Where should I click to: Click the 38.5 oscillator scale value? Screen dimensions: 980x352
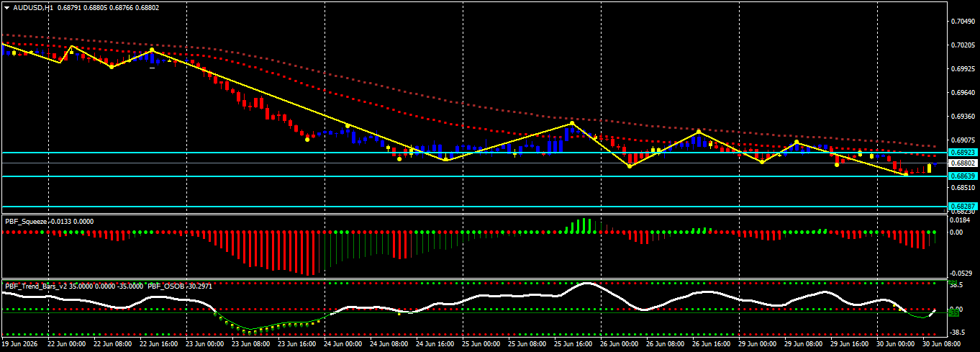click(957, 285)
